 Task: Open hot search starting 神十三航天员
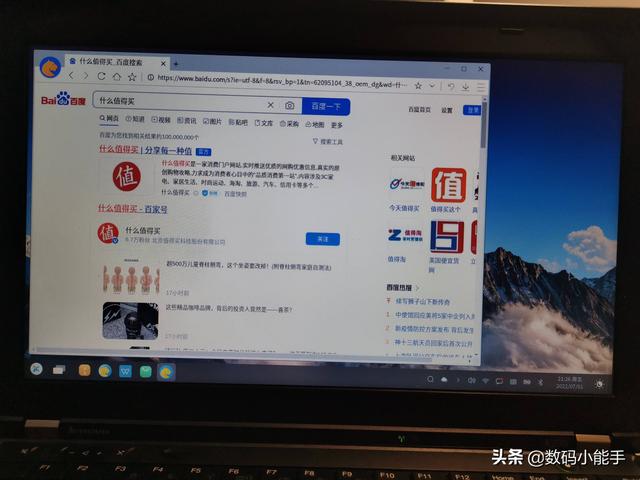point(433,343)
